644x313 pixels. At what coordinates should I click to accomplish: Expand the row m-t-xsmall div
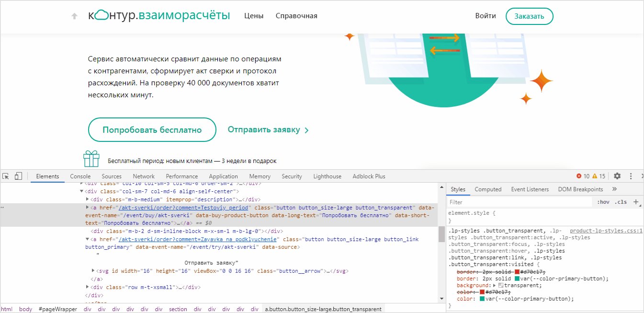coord(87,287)
